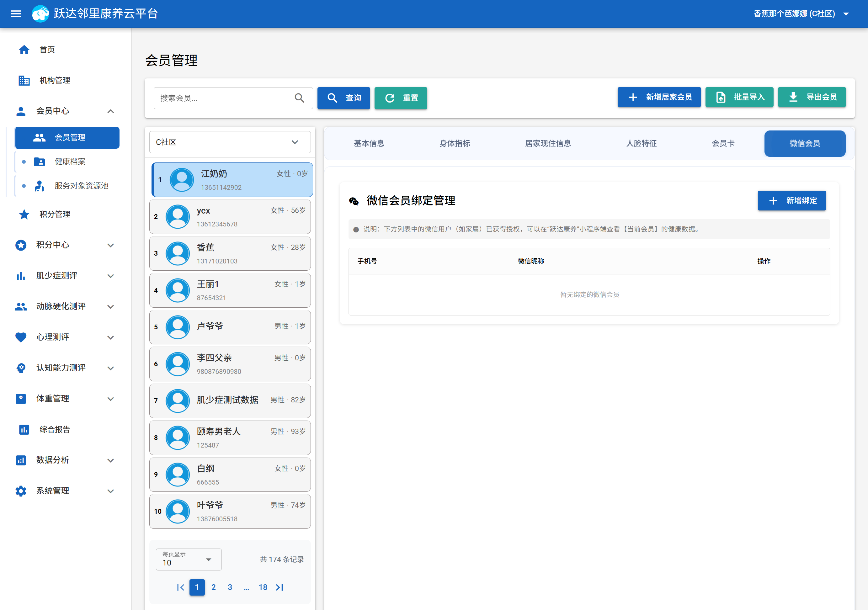
Task: Click the avatar of member 江奶奶
Action: 182,179
